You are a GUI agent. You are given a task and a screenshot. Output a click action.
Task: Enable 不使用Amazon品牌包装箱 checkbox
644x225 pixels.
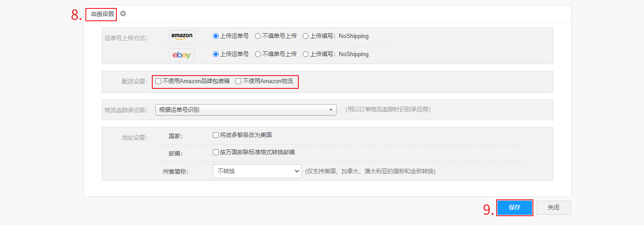[158, 81]
